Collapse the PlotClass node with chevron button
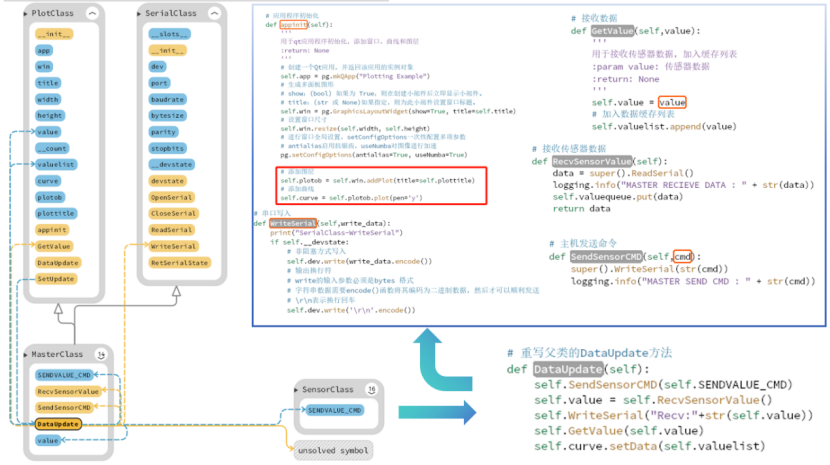Image resolution: width=830 pixels, height=465 pixels. click(92, 13)
